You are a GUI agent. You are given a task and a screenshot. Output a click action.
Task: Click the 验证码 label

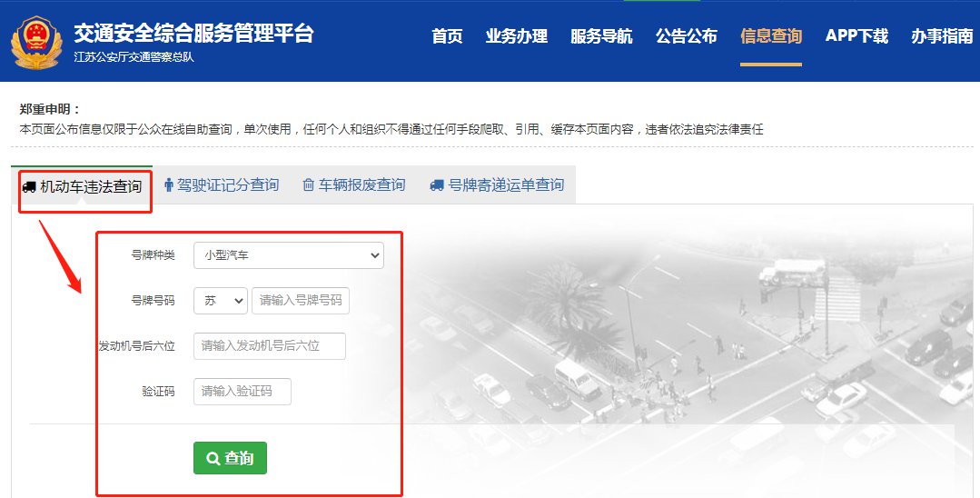point(159,392)
